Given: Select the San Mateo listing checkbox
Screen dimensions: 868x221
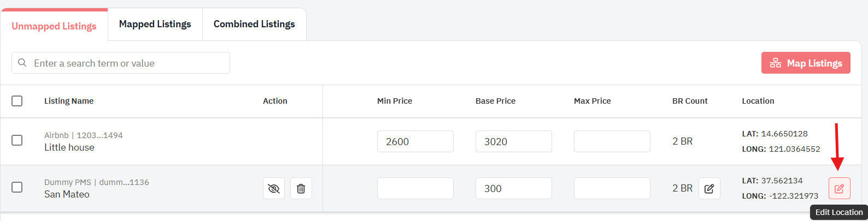Looking at the screenshot, I should (17, 187).
